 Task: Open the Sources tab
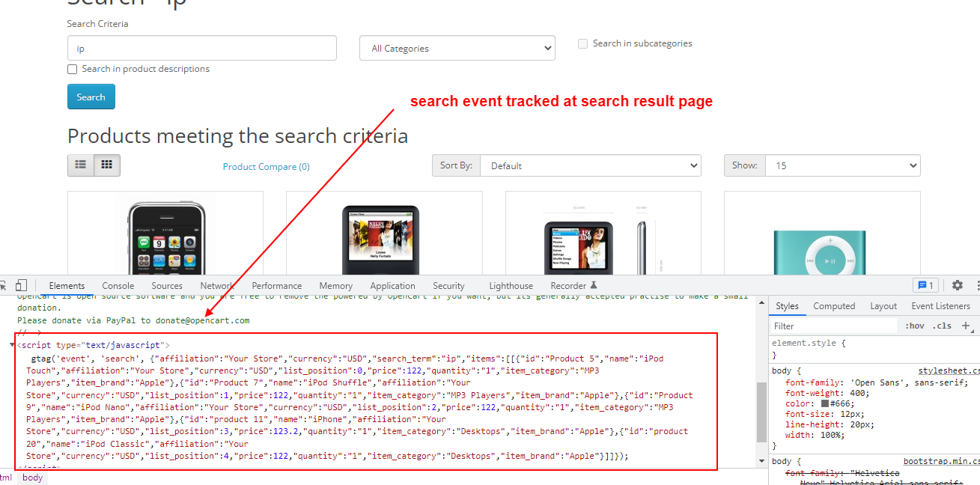click(x=167, y=286)
